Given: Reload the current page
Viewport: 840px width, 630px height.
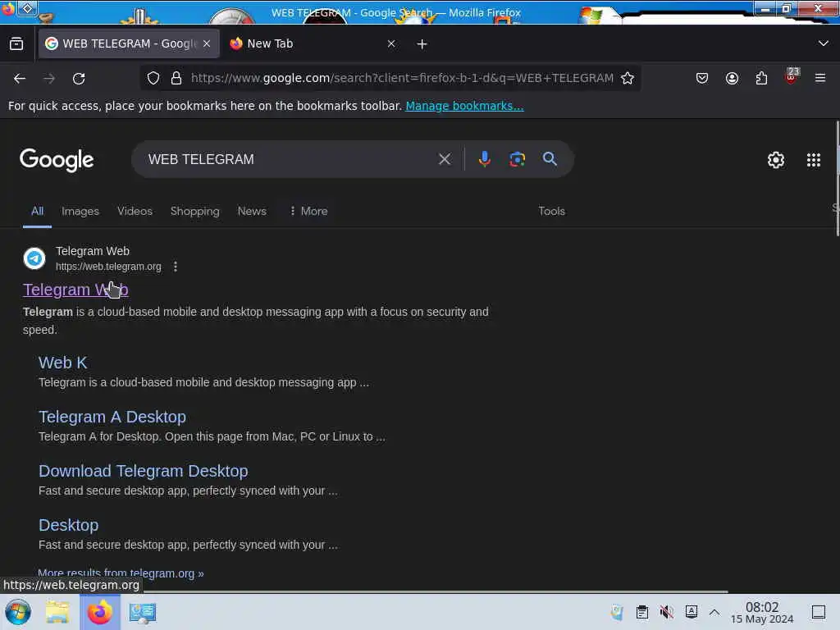Looking at the screenshot, I should pos(79,79).
